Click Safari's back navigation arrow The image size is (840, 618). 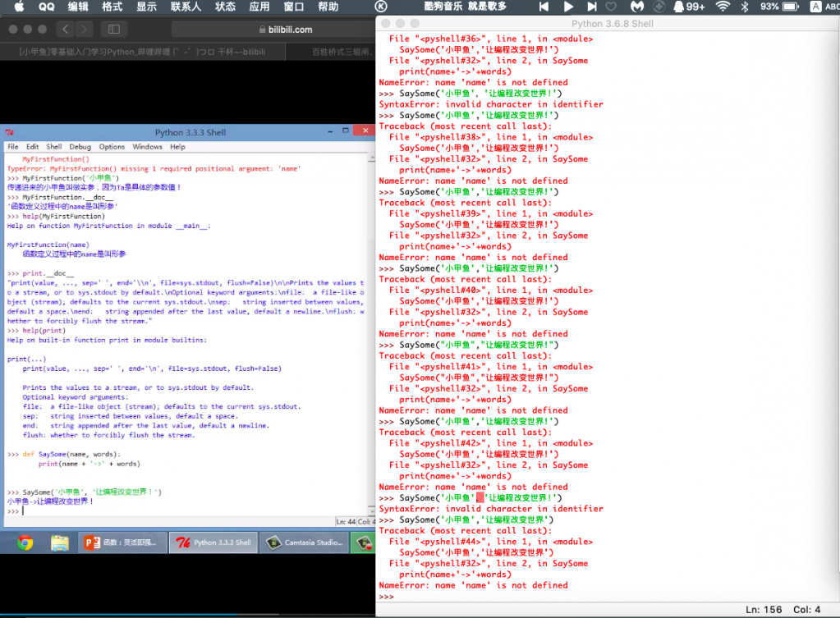click(x=65, y=30)
